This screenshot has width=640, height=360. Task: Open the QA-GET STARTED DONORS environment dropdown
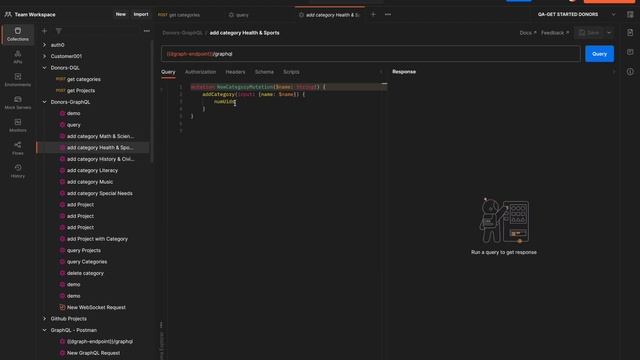click(x=576, y=14)
